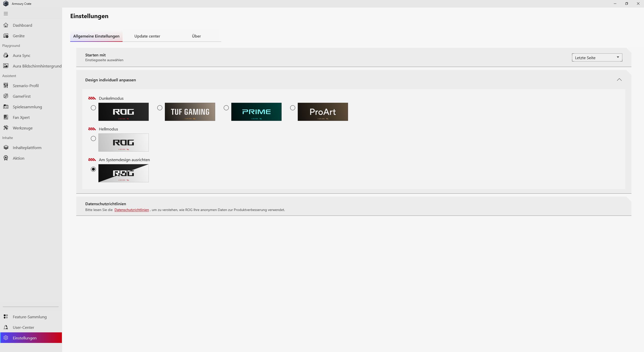Switch to the Update center tab
Screen dimensions: 644x352
coord(147,36)
